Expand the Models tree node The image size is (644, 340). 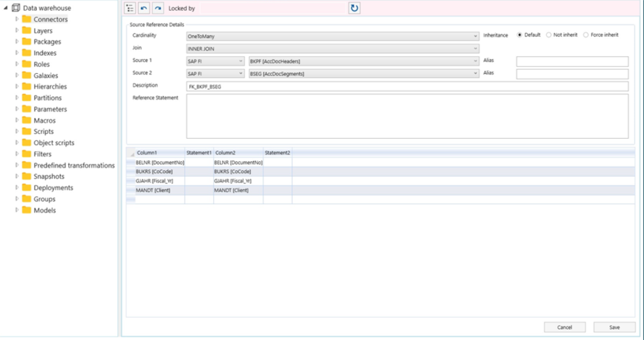[17, 210]
